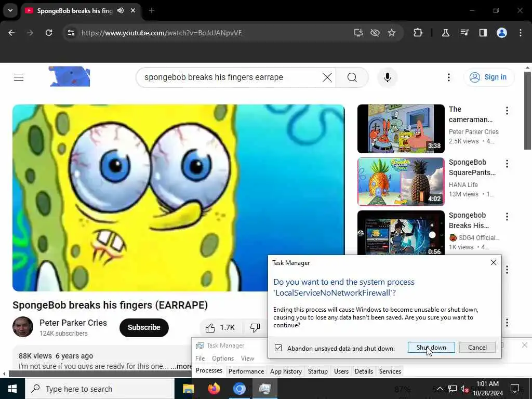Like the video with 1.7K likes
Viewport: 532px width, 399px height.
click(x=220, y=327)
